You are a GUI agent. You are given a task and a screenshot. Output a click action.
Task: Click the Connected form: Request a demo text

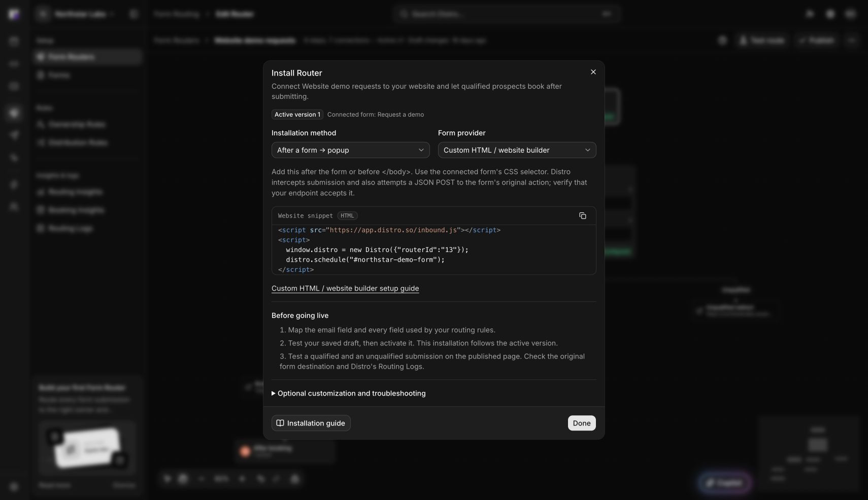pyautogui.click(x=376, y=115)
